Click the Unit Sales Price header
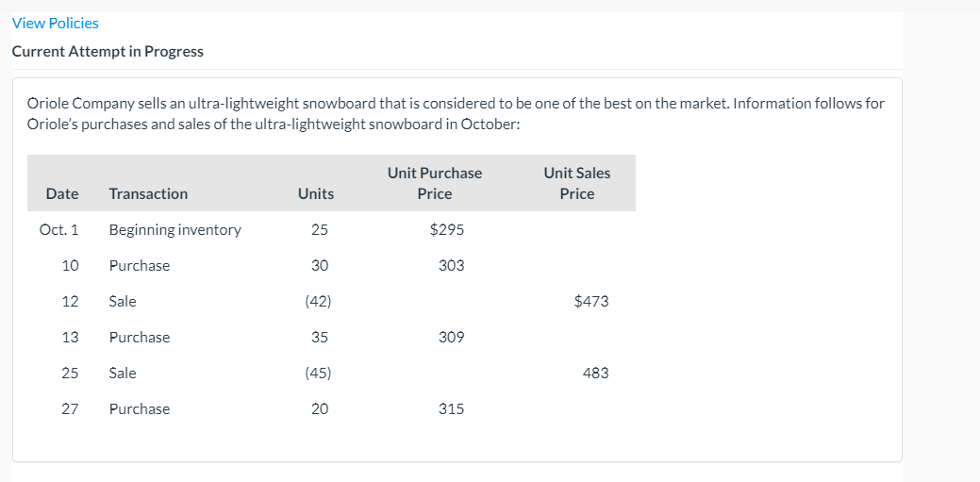Image resolution: width=980 pixels, height=482 pixels. [x=576, y=183]
